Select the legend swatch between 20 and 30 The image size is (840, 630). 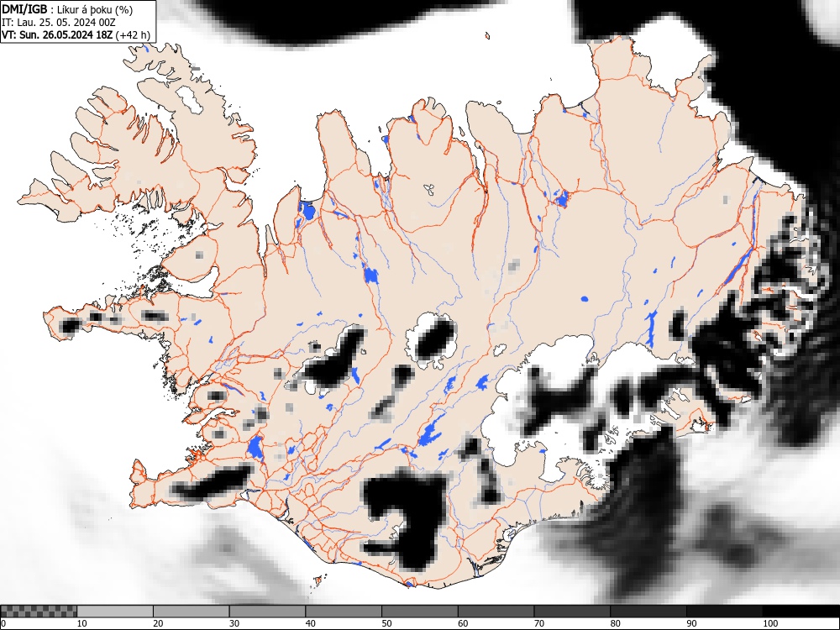coord(192,612)
